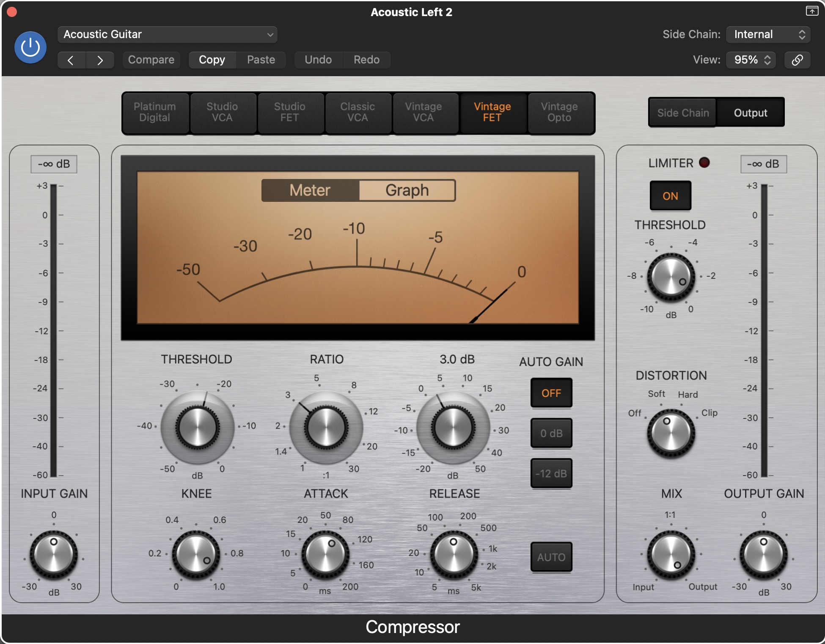825x644 pixels.
Task: Click the window pop-out icon at top right
Action: click(811, 11)
